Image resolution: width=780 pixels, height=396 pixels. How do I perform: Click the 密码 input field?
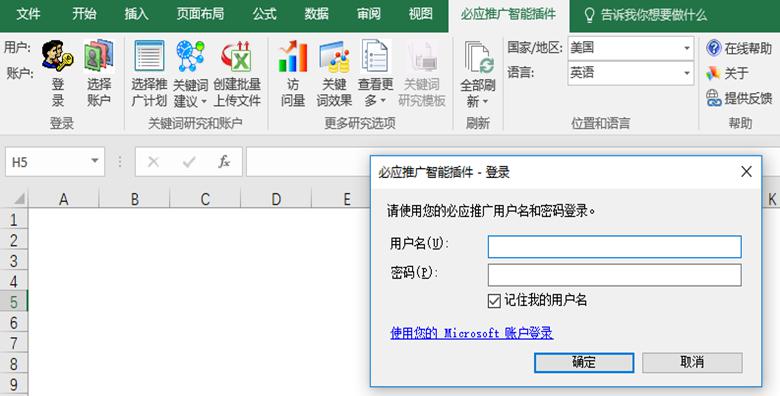(614, 275)
